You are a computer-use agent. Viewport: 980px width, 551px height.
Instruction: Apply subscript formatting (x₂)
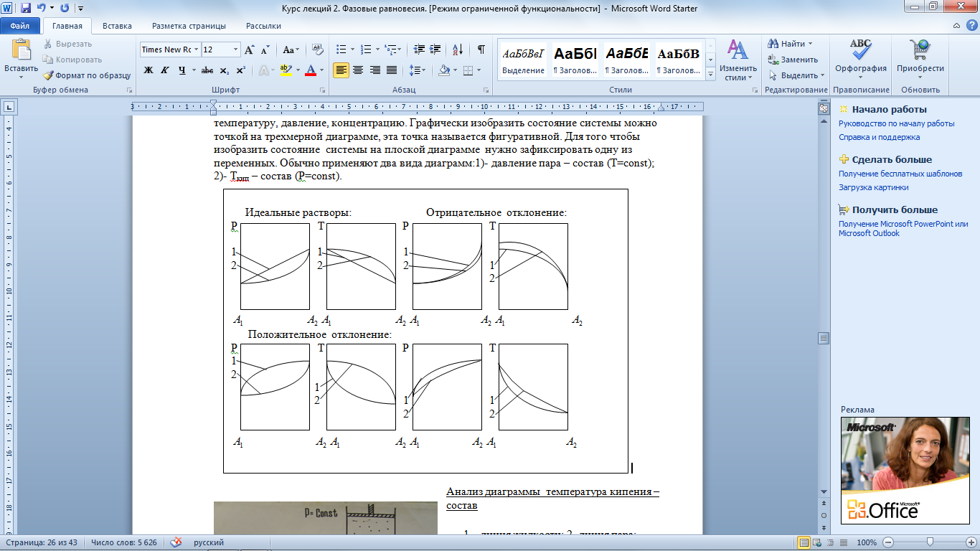click(225, 70)
